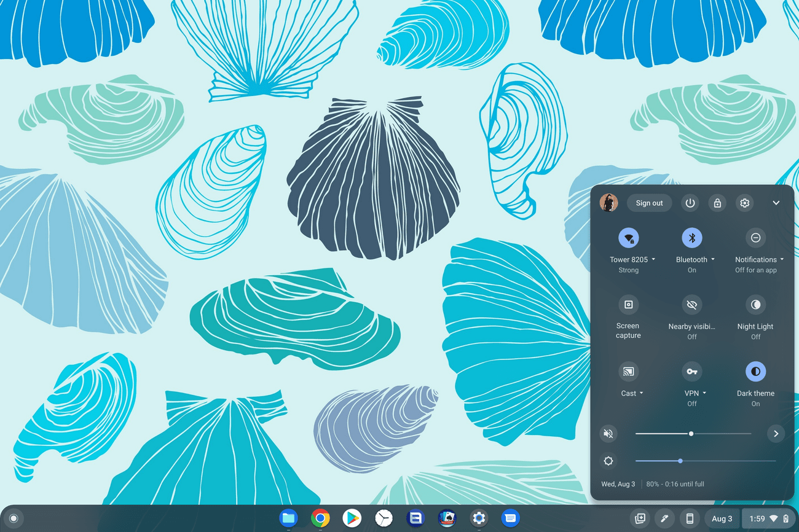The width and height of the screenshot is (799, 532).
Task: Toggle the Night Light setting
Action: 755,305
